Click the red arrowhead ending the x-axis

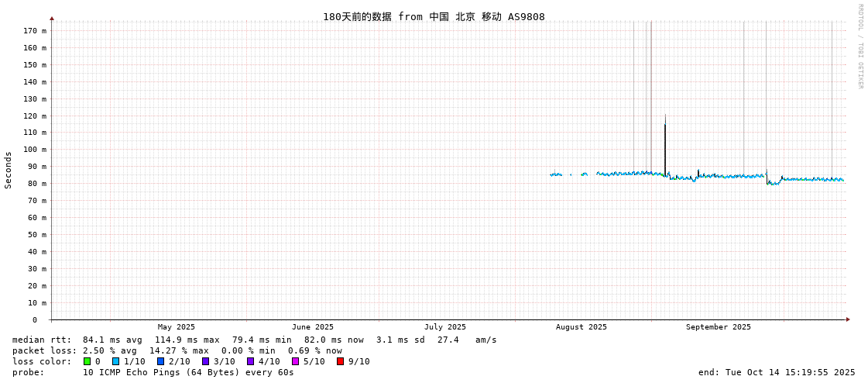tap(848, 319)
